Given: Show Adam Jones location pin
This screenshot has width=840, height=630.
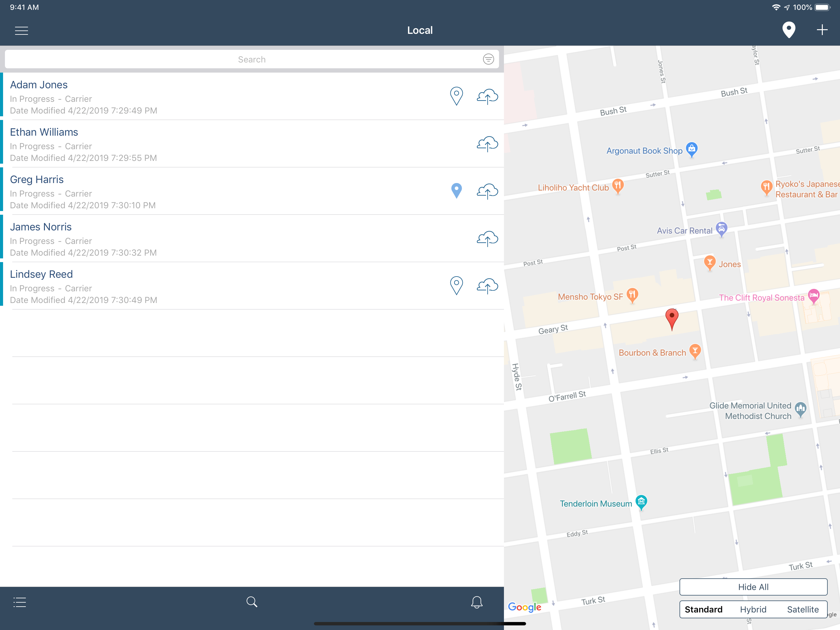Looking at the screenshot, I should tap(457, 96).
